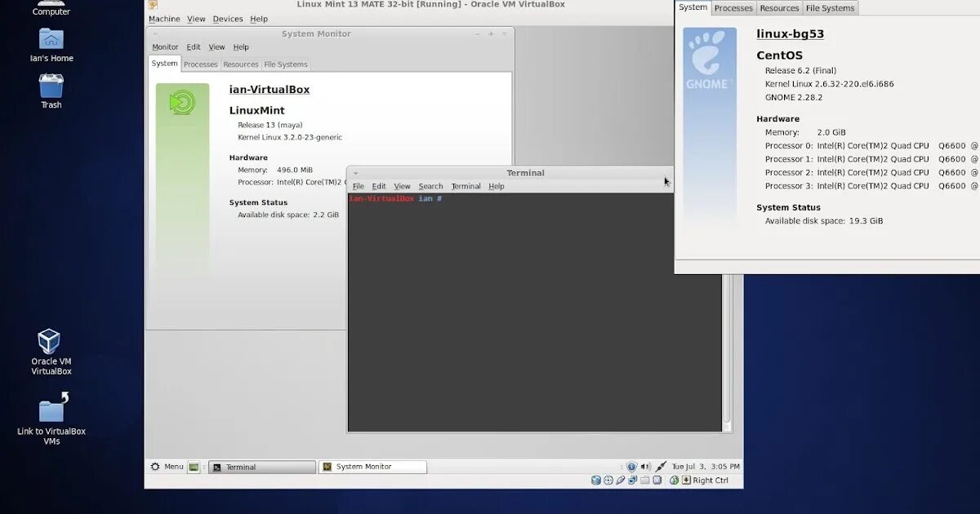Click VirtualBox network adapters status icon
The width and height of the screenshot is (980, 514).
tap(633, 481)
